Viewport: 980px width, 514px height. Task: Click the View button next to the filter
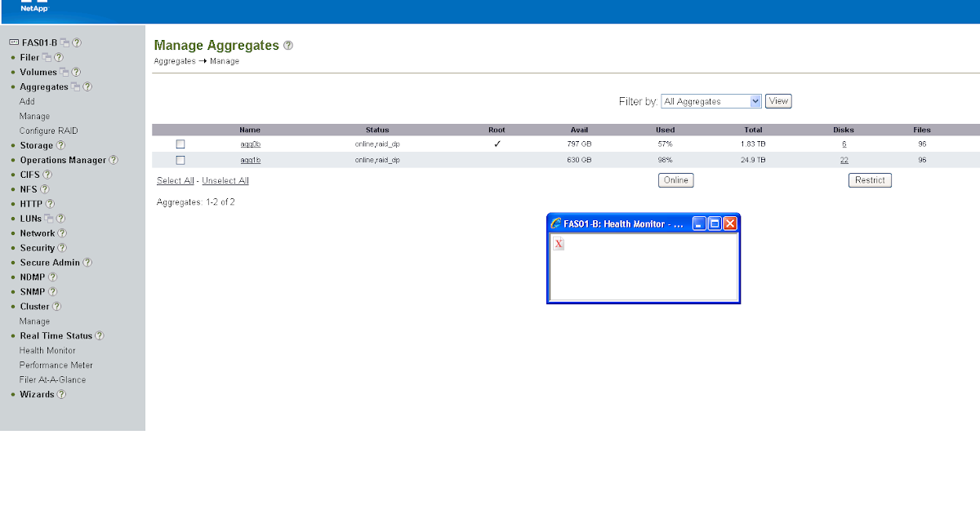(x=777, y=100)
